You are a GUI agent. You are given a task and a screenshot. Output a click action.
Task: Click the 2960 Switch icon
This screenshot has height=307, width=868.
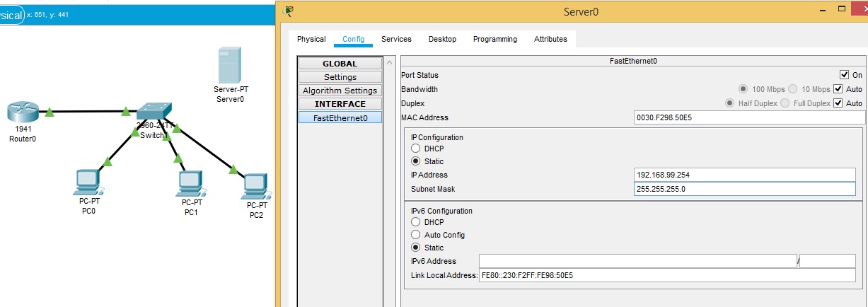(154, 111)
